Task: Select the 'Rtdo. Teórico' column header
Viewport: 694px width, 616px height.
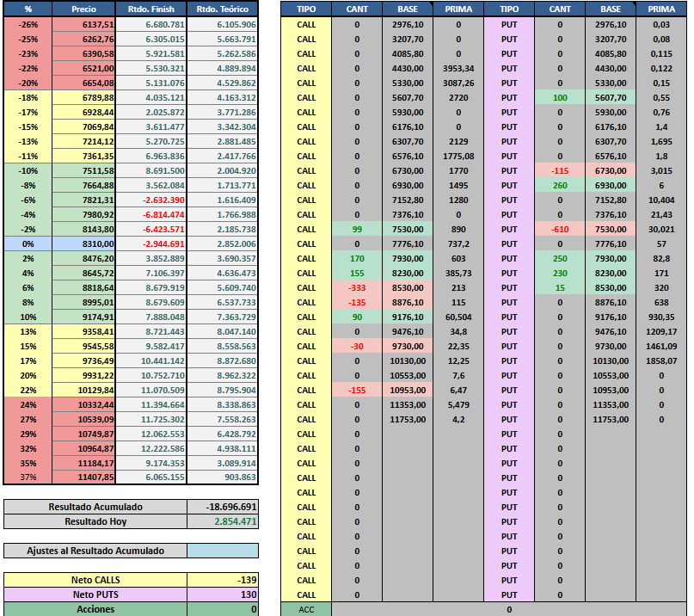Action: (x=222, y=9)
